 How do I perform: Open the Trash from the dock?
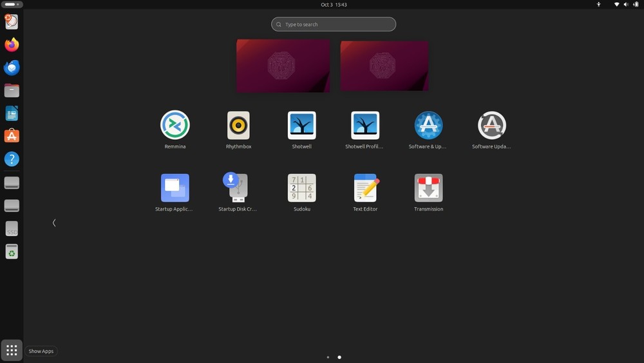click(12, 251)
